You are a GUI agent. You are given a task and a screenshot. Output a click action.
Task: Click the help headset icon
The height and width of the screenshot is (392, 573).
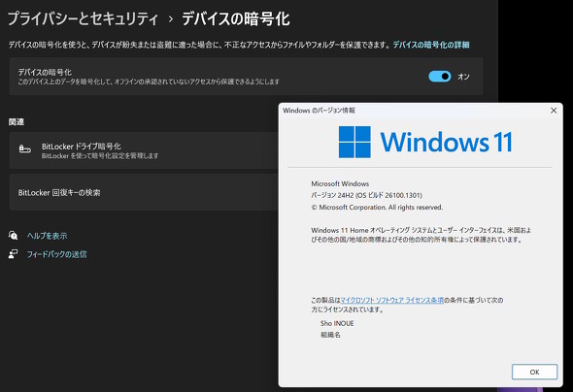[14, 236]
